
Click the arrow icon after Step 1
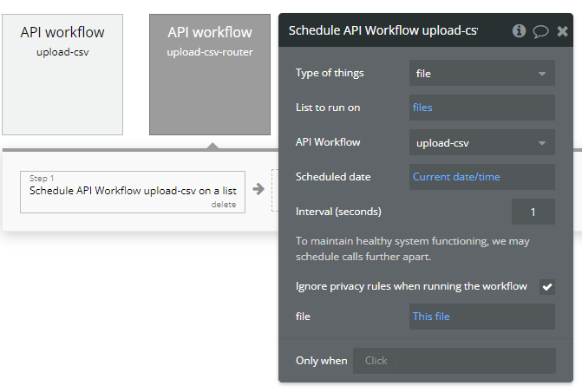pos(258,189)
